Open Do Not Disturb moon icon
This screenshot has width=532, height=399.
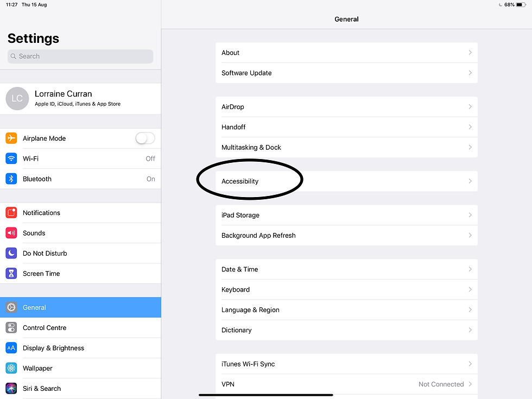[x=11, y=253]
